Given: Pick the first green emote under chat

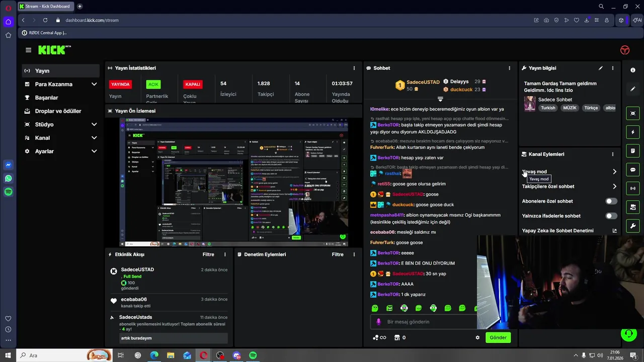Looking at the screenshot, I should click(375, 308).
